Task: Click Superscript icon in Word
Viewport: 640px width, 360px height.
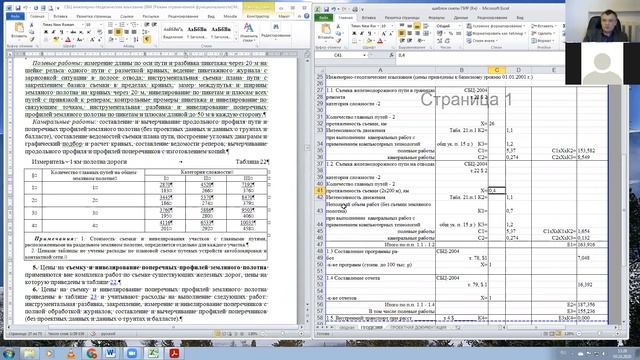Action: (x=88, y=32)
